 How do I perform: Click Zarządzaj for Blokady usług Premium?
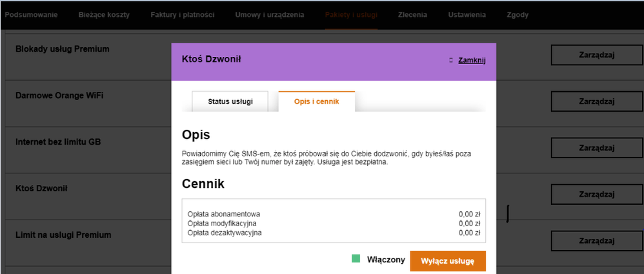[597, 55]
